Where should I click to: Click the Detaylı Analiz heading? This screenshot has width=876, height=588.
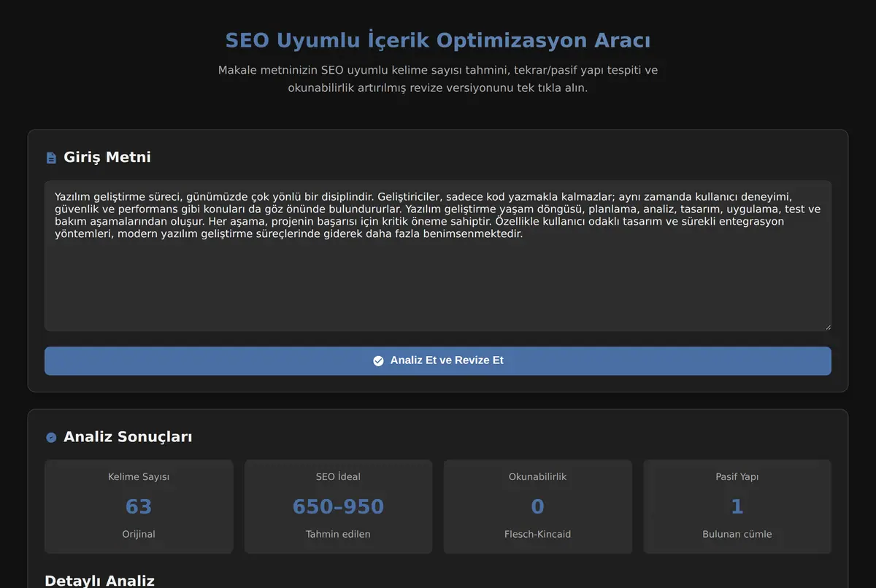coord(99,581)
